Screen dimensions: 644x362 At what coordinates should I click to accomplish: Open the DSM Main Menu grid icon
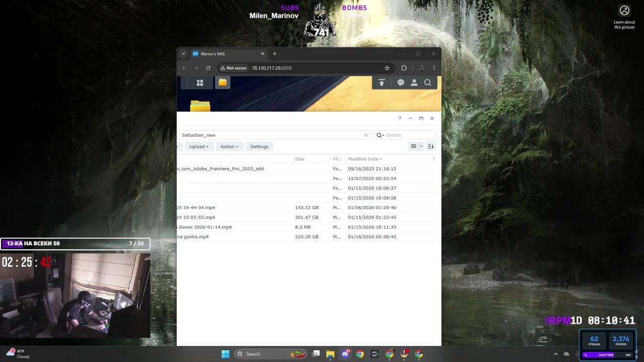pos(200,82)
